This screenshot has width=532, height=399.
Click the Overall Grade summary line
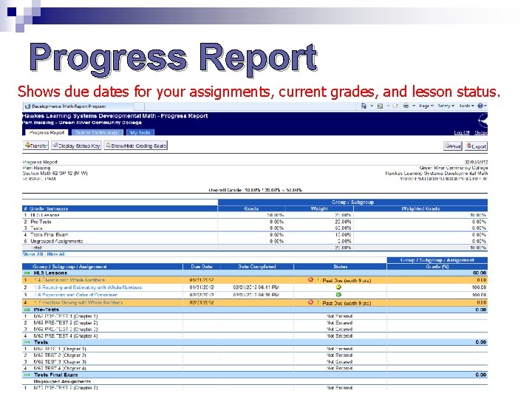point(255,190)
